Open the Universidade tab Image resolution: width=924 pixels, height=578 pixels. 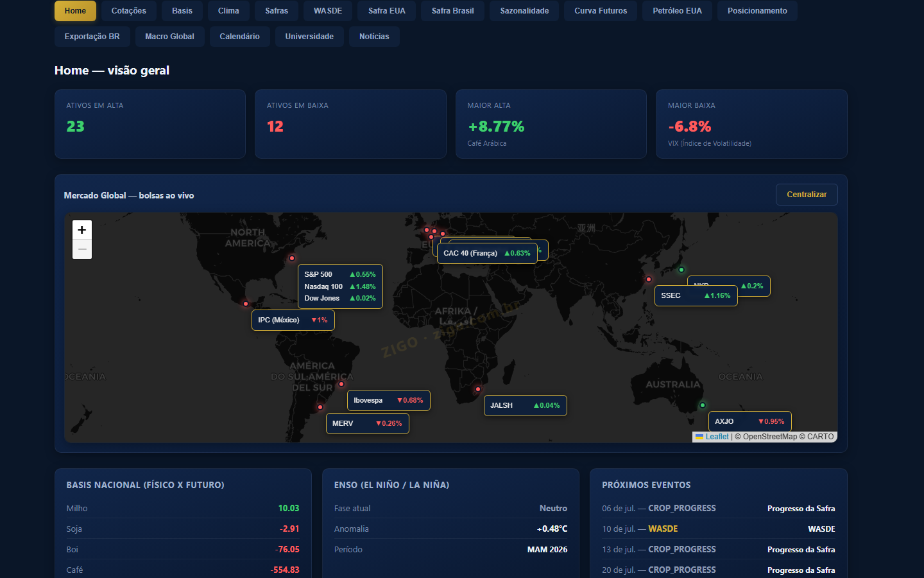(309, 37)
